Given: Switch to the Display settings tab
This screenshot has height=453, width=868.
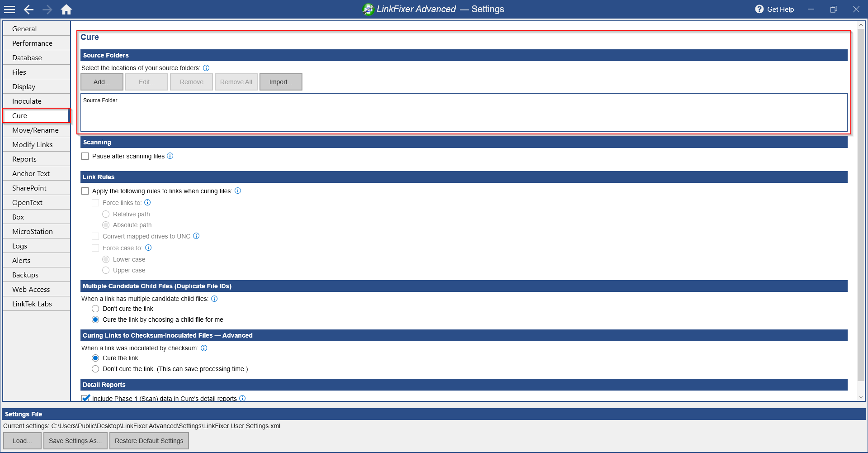Looking at the screenshot, I should [37, 86].
